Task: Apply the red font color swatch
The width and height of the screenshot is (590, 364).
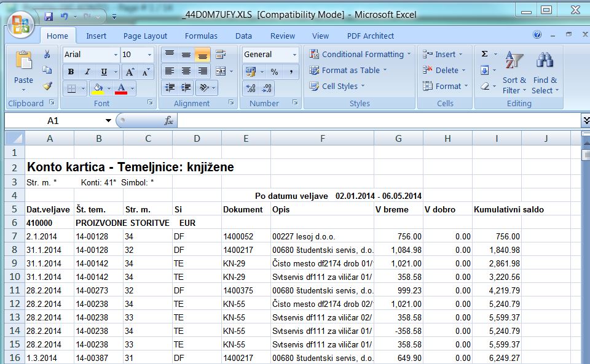Action: pos(121,88)
